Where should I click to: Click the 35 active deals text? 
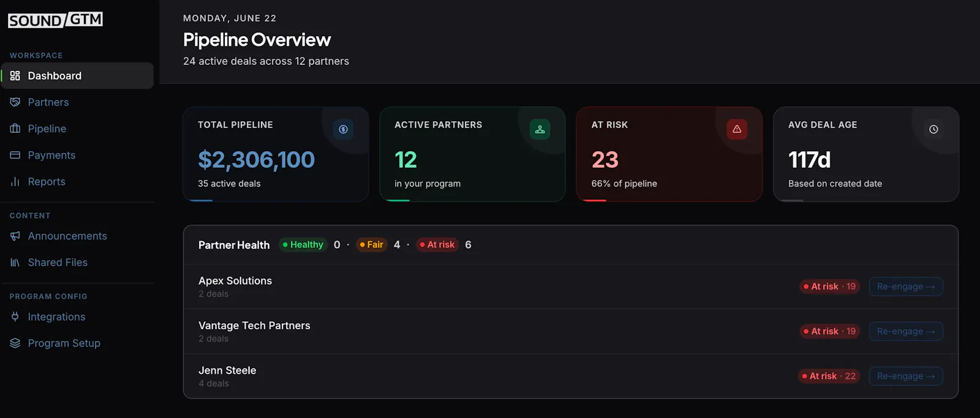pos(229,184)
